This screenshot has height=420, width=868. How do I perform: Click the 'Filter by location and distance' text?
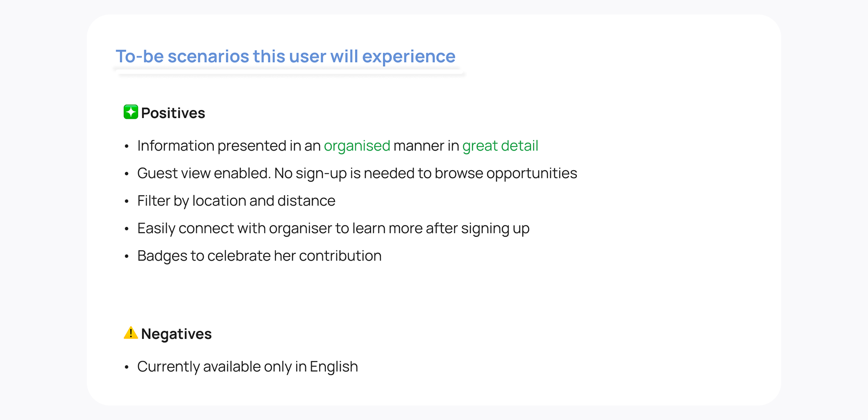(236, 201)
